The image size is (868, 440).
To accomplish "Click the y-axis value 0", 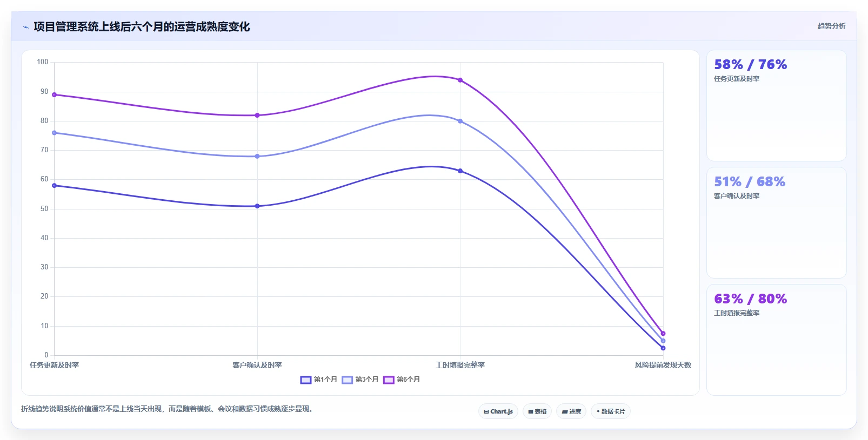I will [46, 355].
